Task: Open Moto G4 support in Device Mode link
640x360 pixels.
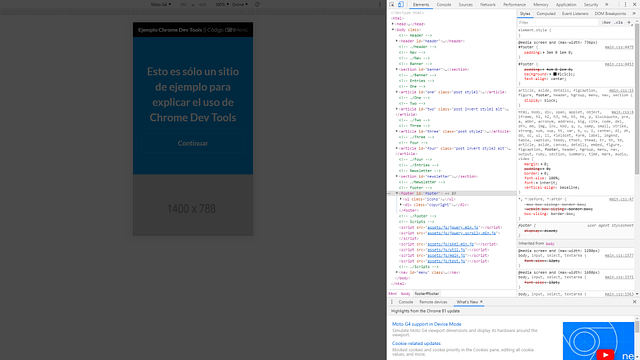Action: pyautogui.click(x=427, y=324)
